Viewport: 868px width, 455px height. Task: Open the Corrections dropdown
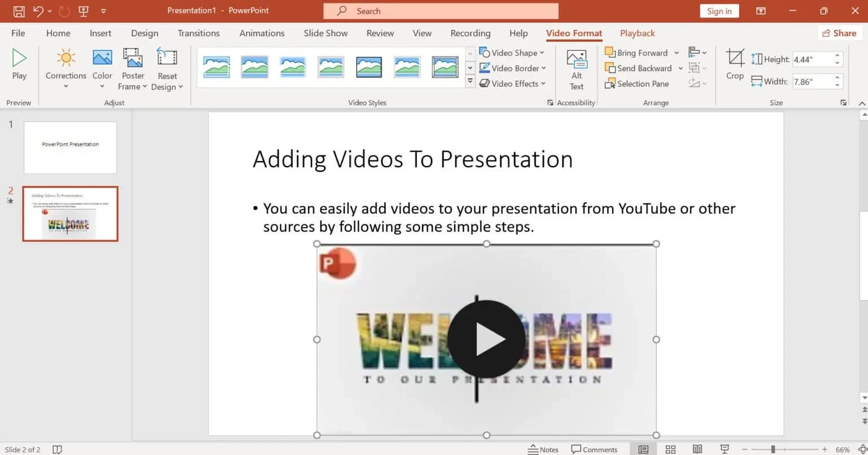pyautogui.click(x=66, y=68)
